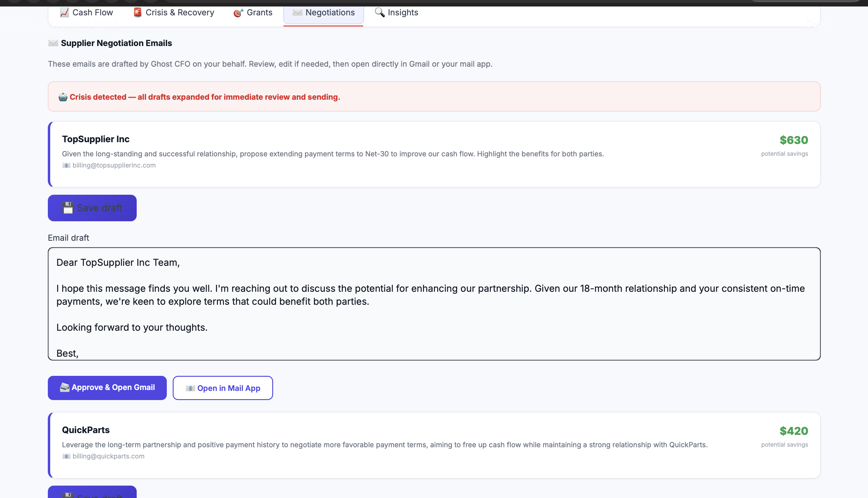This screenshot has width=868, height=498.
Task: Click the crisis alert robot icon
Action: click(63, 97)
